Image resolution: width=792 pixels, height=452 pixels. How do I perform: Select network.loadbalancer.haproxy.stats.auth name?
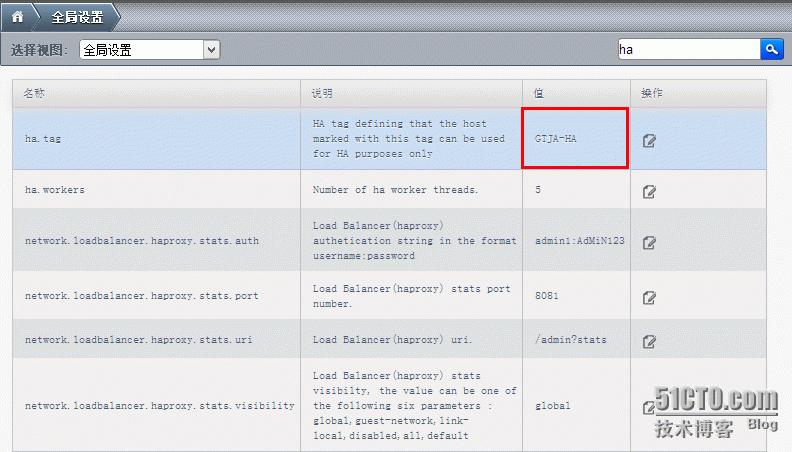pos(142,241)
